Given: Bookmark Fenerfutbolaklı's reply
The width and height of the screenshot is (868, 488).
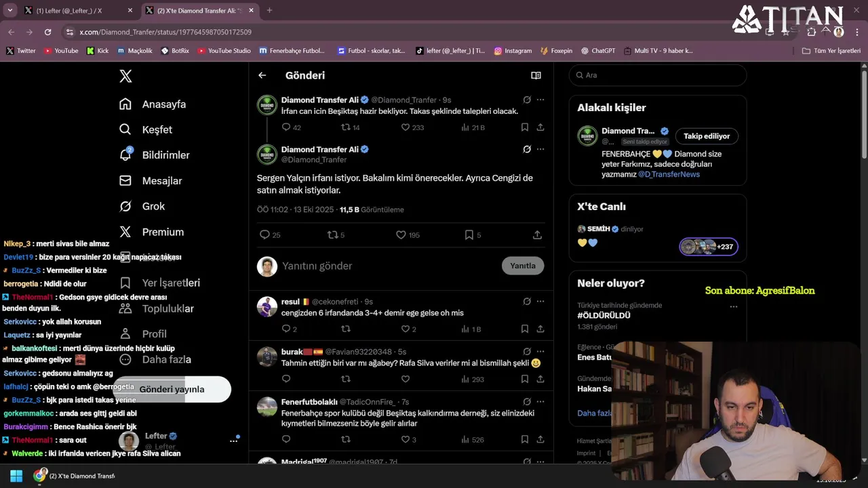Looking at the screenshot, I should click(x=525, y=440).
